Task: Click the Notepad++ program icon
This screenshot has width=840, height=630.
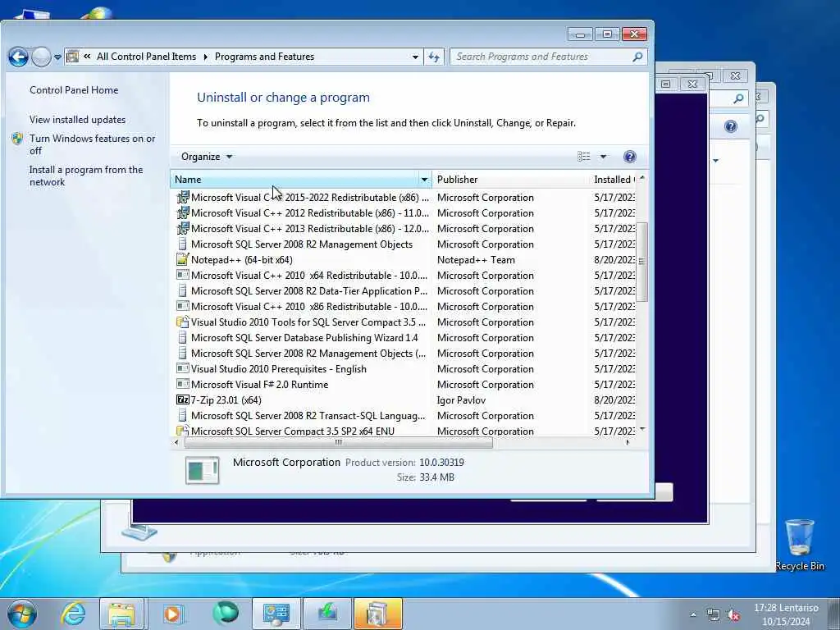Action: point(183,259)
